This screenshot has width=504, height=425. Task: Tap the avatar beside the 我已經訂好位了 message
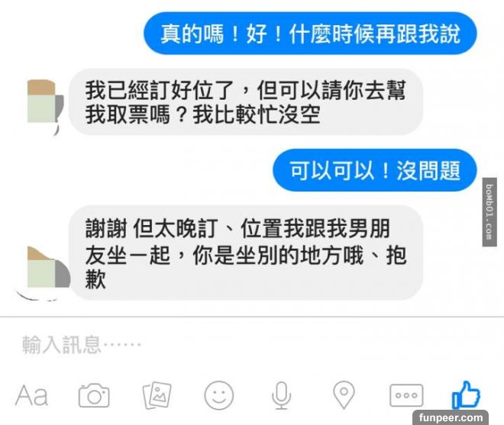coord(45,102)
